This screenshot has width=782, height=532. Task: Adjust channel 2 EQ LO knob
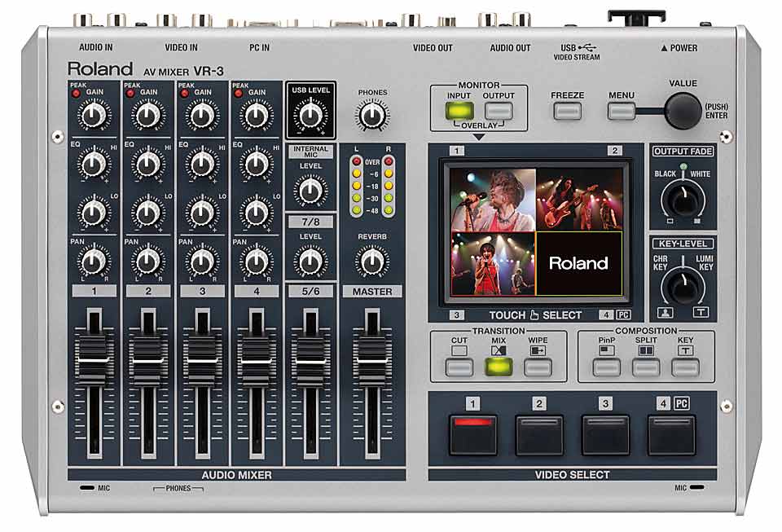click(x=147, y=213)
